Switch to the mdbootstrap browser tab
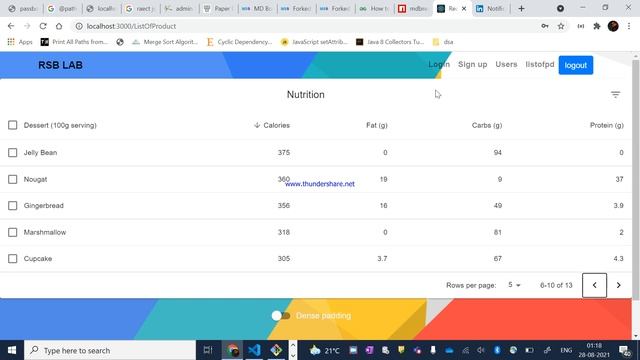 coord(412,9)
